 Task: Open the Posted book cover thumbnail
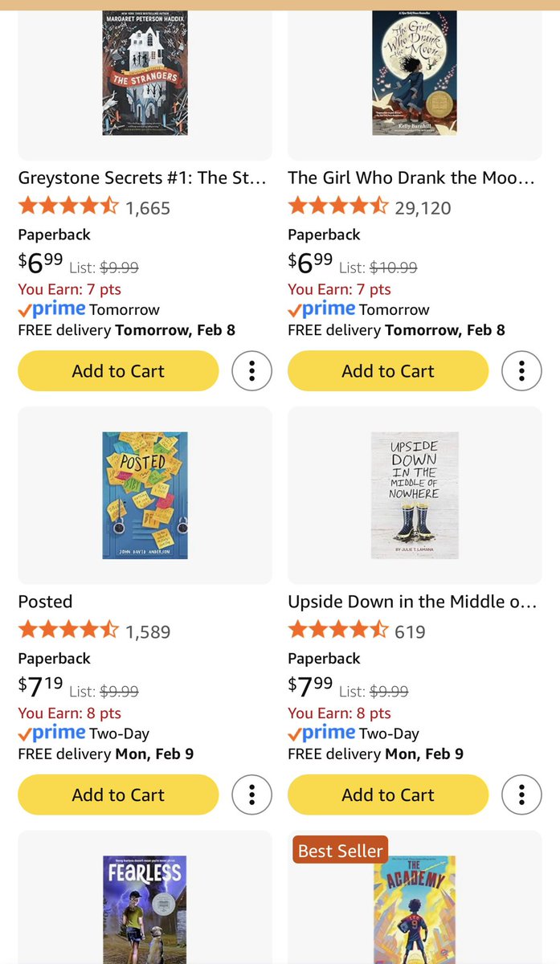point(145,496)
